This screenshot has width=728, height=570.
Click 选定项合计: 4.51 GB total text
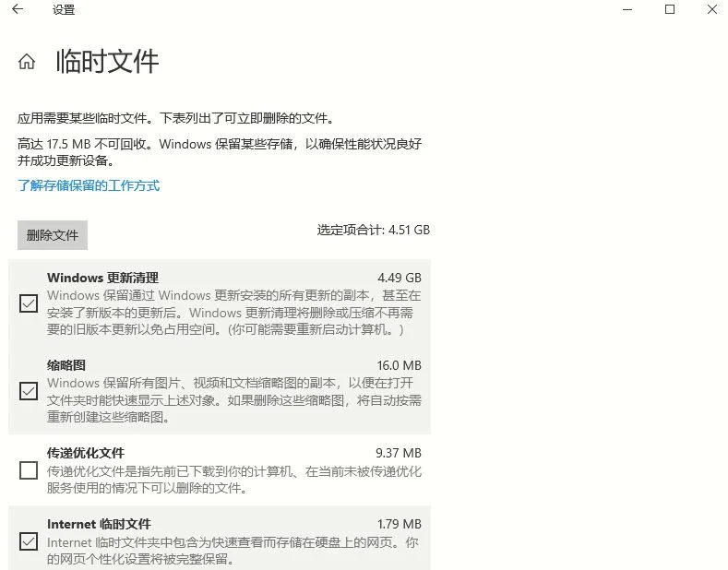coord(374,230)
